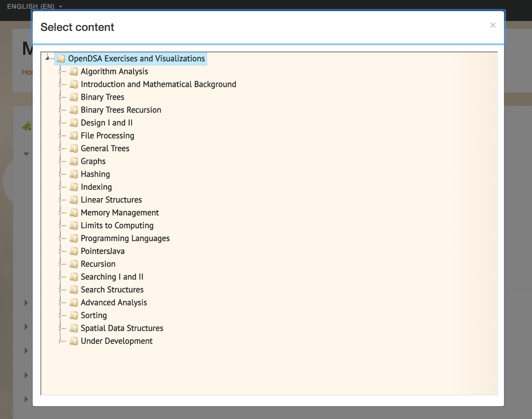Select the File Processing item
Image resolution: width=532 pixels, height=419 pixels.
pyautogui.click(x=107, y=136)
